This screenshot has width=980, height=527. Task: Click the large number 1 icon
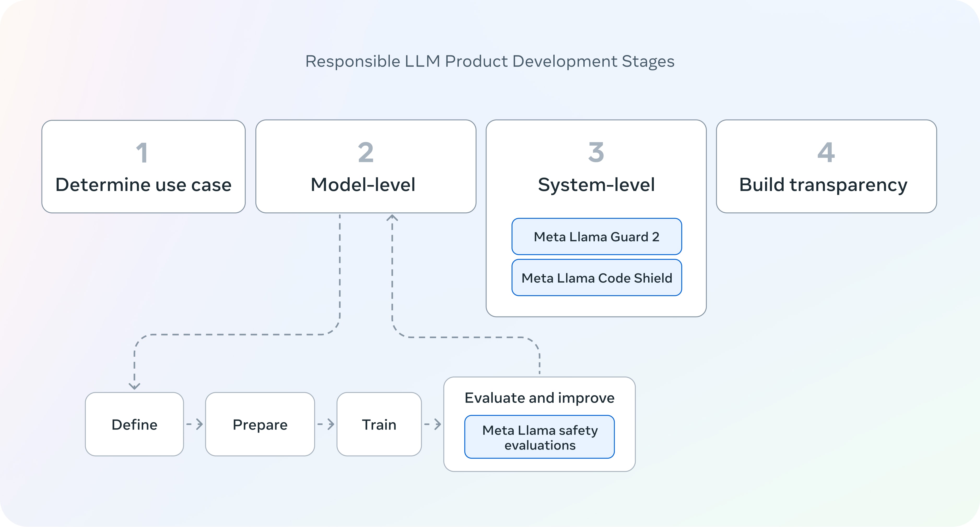[142, 152]
